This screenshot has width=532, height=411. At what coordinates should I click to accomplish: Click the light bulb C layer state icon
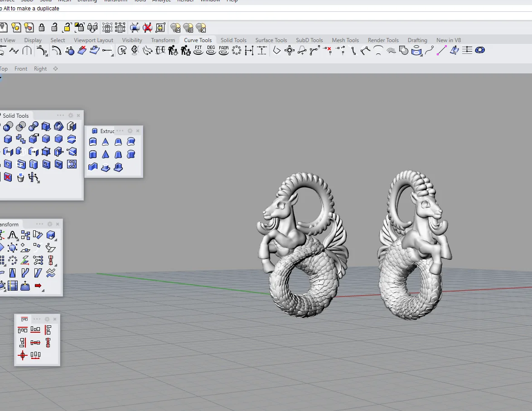(x=201, y=28)
